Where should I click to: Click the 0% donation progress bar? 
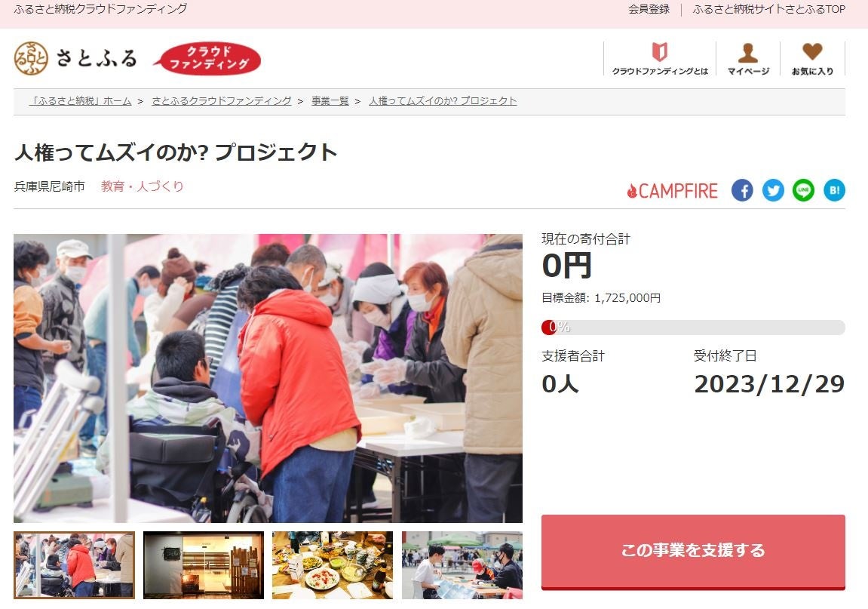point(693,328)
